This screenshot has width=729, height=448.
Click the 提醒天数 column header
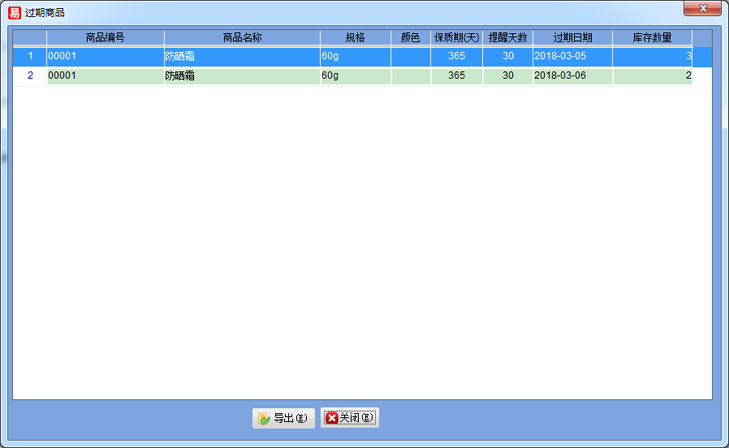[507, 37]
